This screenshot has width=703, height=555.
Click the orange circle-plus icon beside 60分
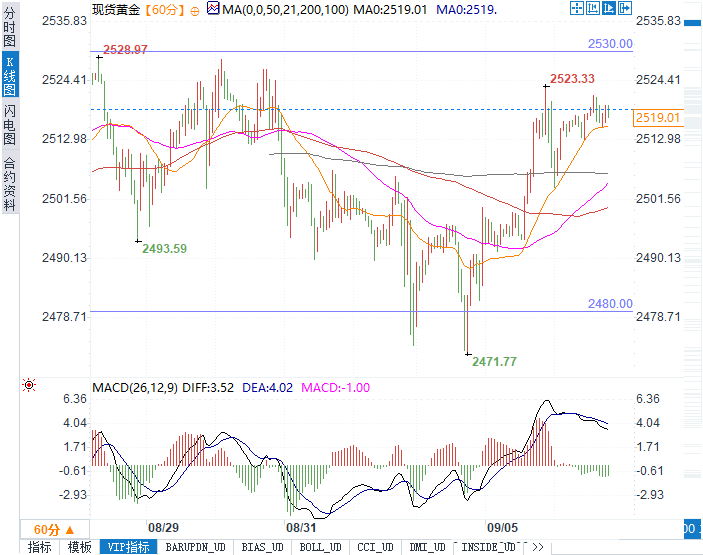pos(195,11)
